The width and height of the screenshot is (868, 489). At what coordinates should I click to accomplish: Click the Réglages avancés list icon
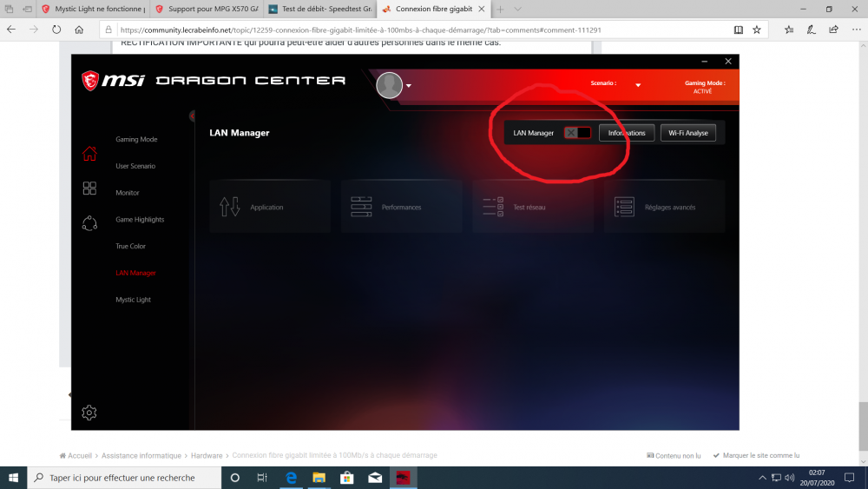coord(624,207)
